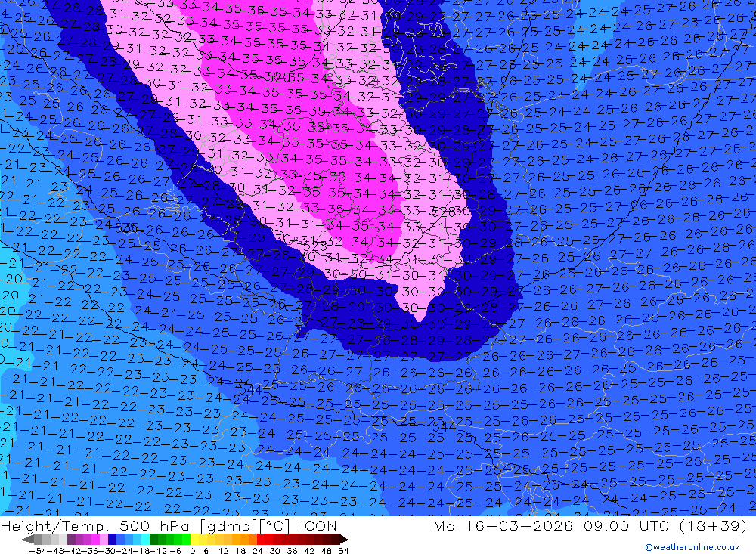Click the left gray arrow of color scale

[27, 539]
